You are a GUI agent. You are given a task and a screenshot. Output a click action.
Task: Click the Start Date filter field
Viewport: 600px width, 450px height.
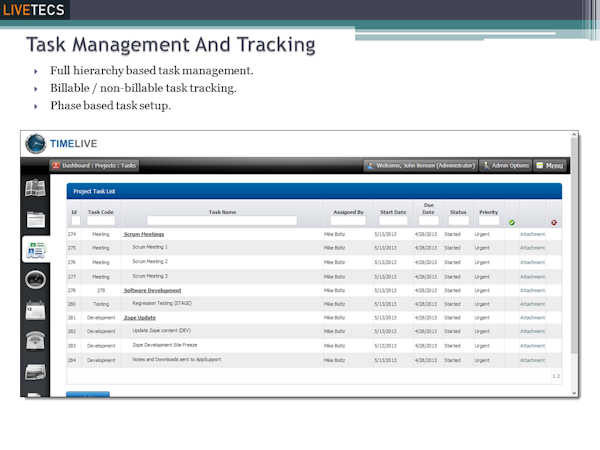393,220
